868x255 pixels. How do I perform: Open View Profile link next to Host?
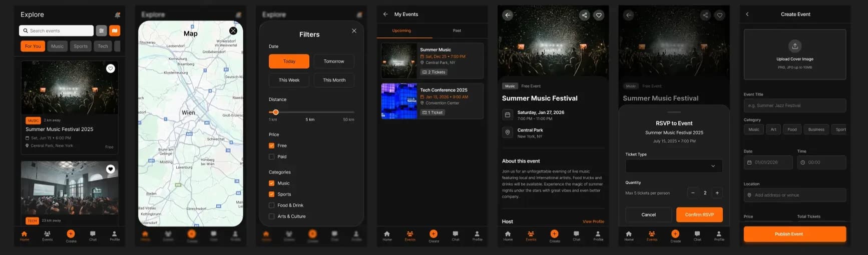593,221
